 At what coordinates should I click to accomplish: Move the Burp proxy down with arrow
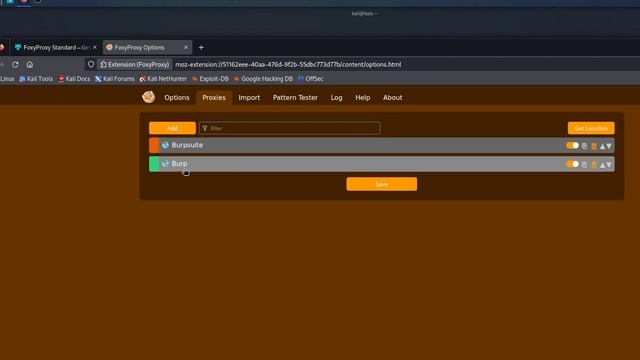pos(609,165)
